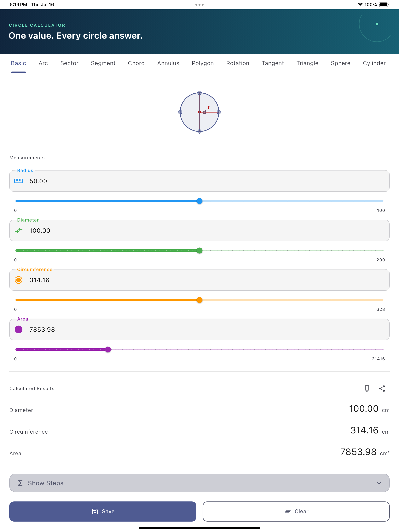Open the Annulus tab
The height and width of the screenshot is (532, 399).
pos(168,63)
